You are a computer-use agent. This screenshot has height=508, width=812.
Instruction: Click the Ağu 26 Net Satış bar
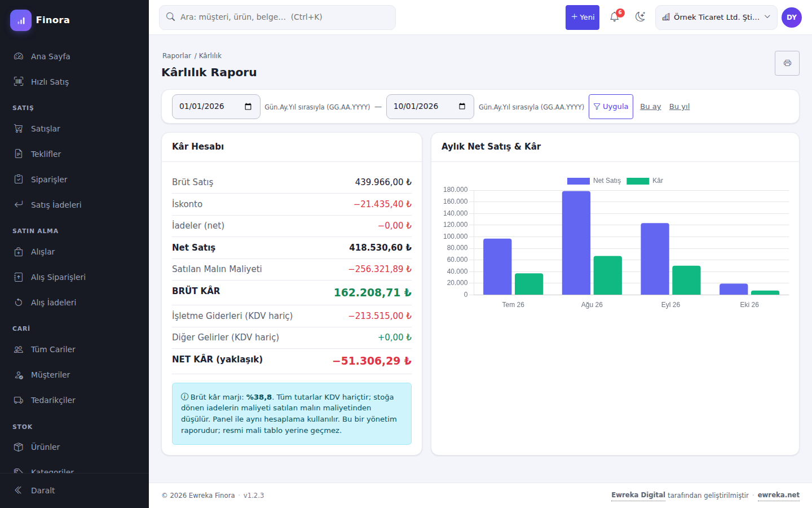(x=576, y=243)
